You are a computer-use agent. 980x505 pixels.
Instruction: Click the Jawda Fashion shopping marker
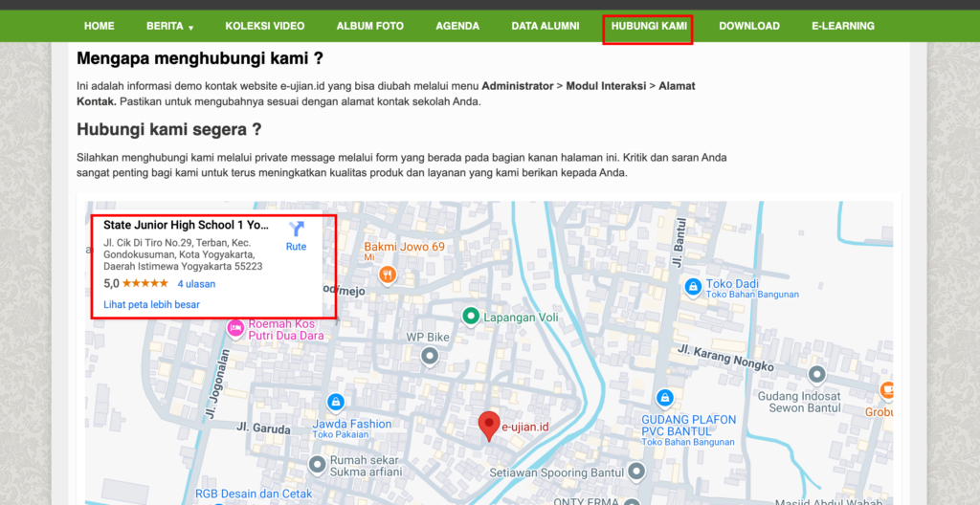click(336, 402)
